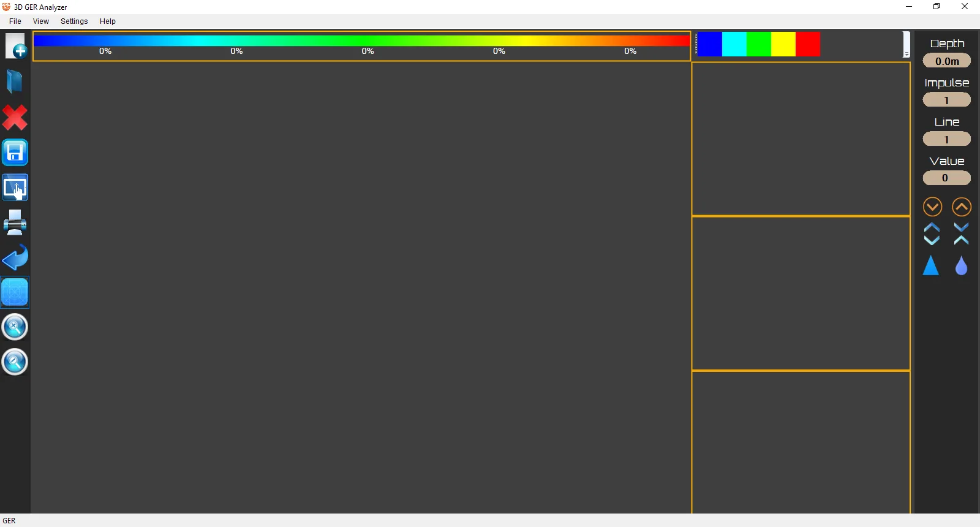Open the File menu
The image size is (980, 527).
pos(15,21)
